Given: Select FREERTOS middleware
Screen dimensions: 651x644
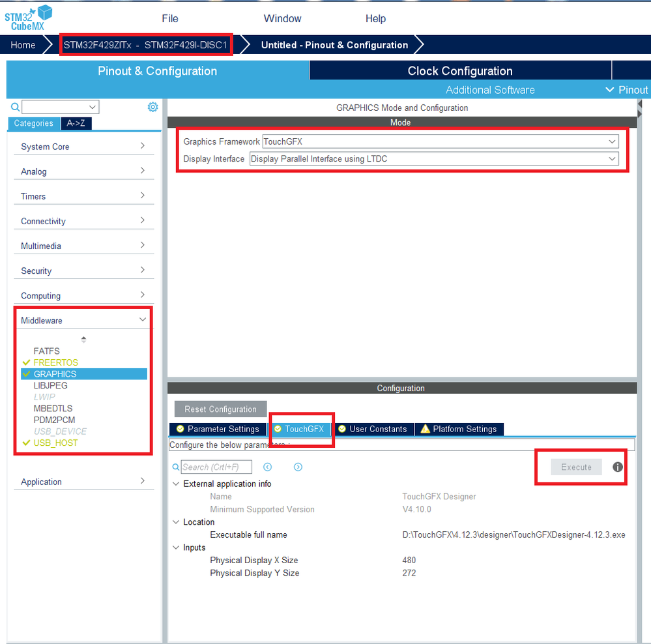Looking at the screenshot, I should click(55, 362).
